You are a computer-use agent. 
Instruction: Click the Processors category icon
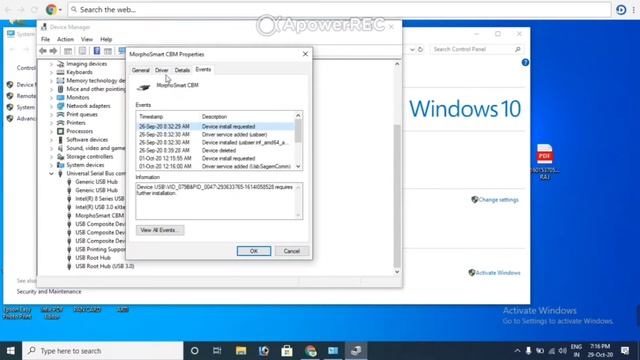[60, 131]
